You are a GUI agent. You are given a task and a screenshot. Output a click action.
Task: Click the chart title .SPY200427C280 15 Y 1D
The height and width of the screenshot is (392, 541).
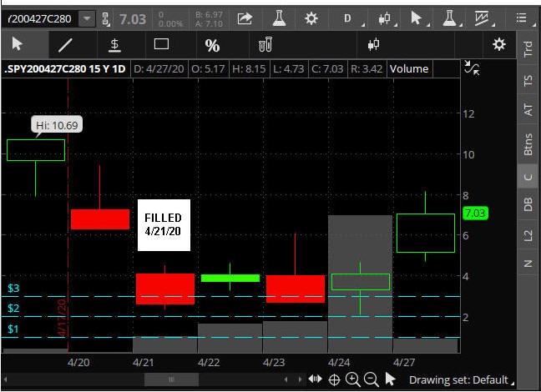[x=65, y=68]
